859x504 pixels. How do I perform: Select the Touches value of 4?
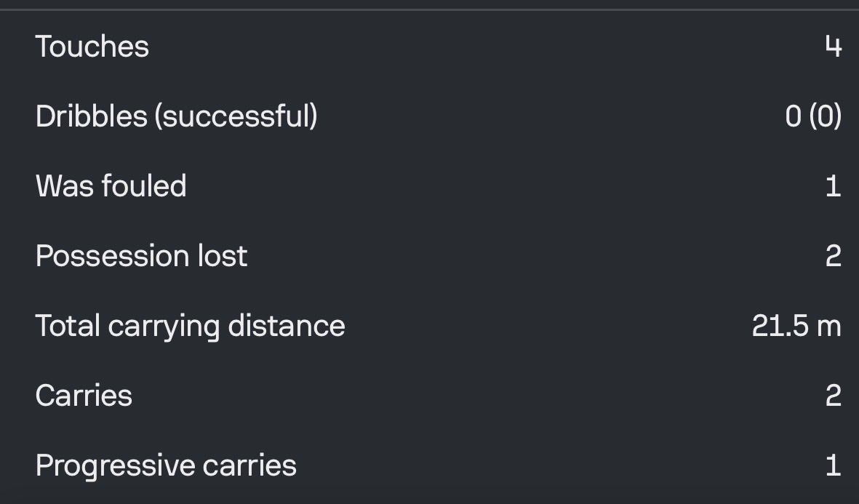834,47
